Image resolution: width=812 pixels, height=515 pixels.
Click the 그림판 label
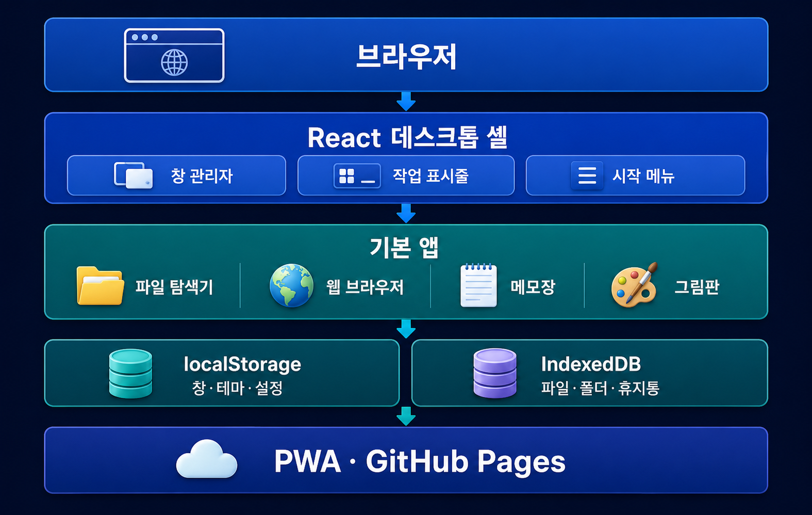(x=697, y=287)
